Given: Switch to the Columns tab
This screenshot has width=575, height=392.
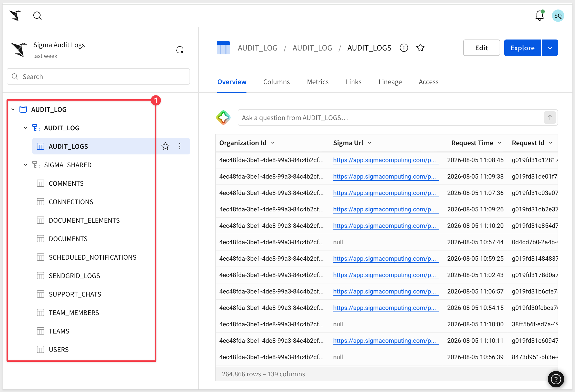Looking at the screenshot, I should [x=276, y=82].
